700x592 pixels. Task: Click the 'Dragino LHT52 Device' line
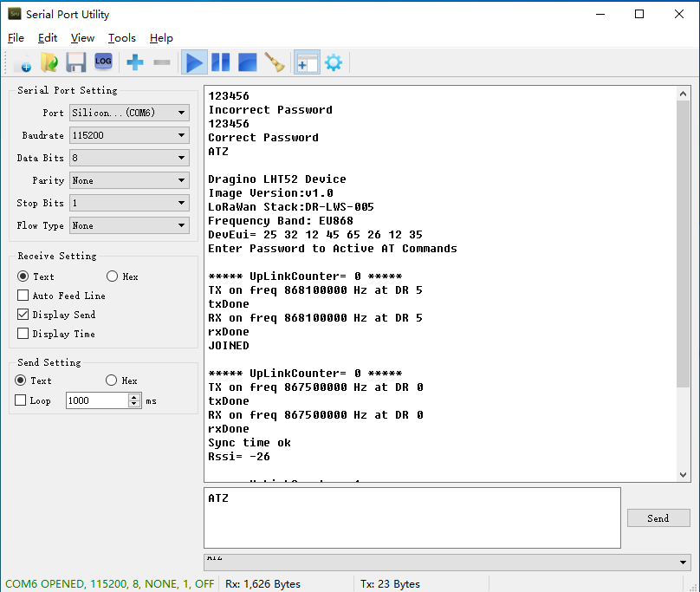coord(277,179)
